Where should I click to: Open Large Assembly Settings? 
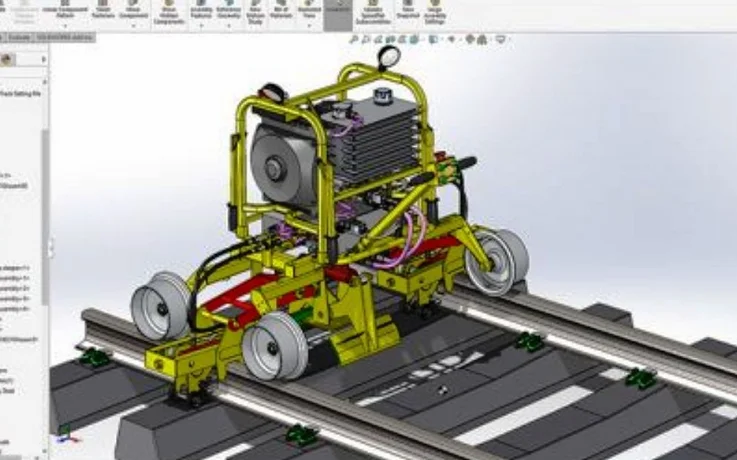tap(435, 12)
